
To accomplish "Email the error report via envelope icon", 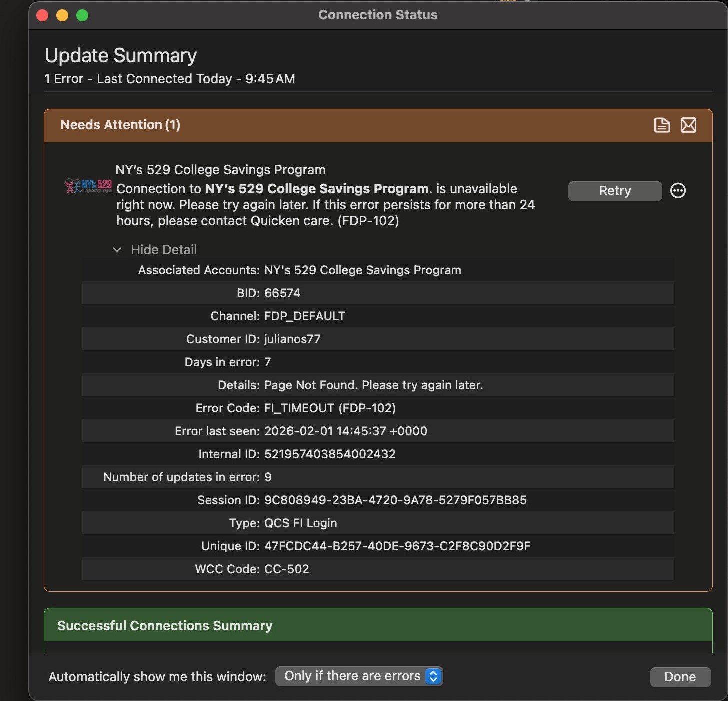I will tap(688, 125).
